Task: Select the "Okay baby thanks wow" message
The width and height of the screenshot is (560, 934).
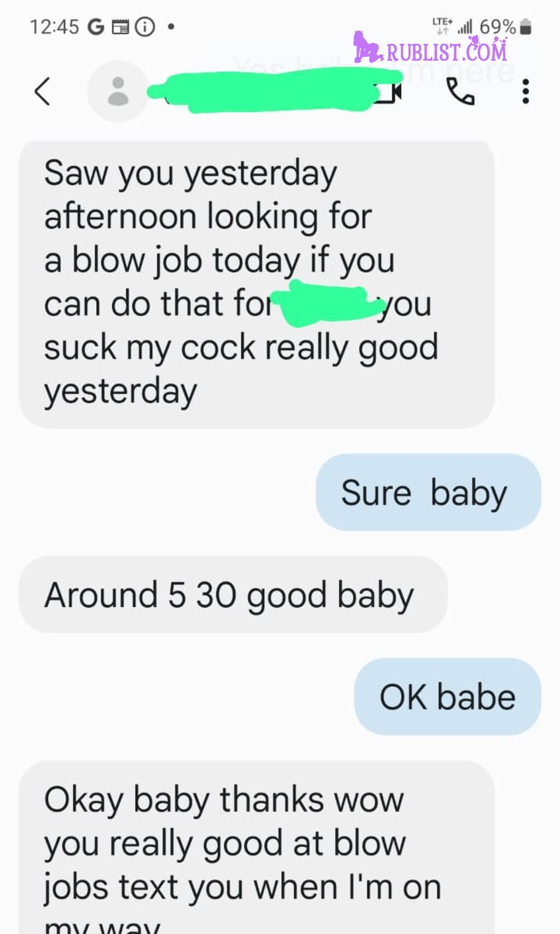Action: tap(256, 847)
